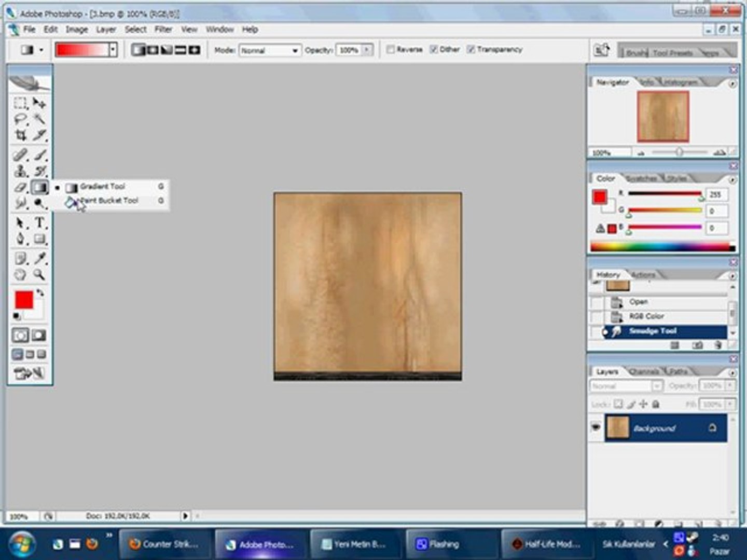Open the tool preset picker arrow

click(x=41, y=50)
